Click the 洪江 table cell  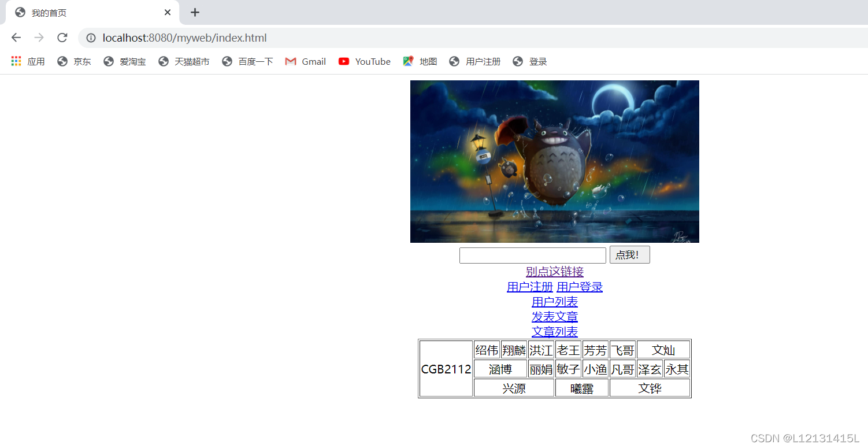pos(541,350)
